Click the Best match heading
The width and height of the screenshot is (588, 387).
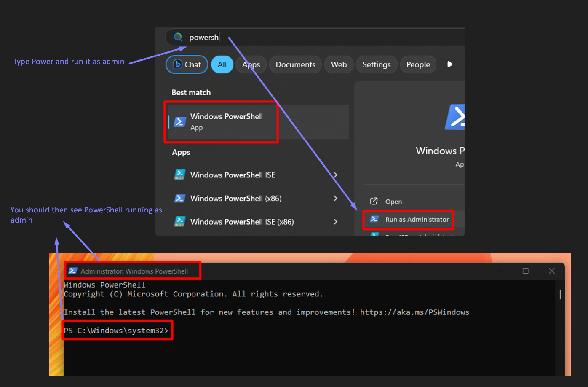click(191, 92)
